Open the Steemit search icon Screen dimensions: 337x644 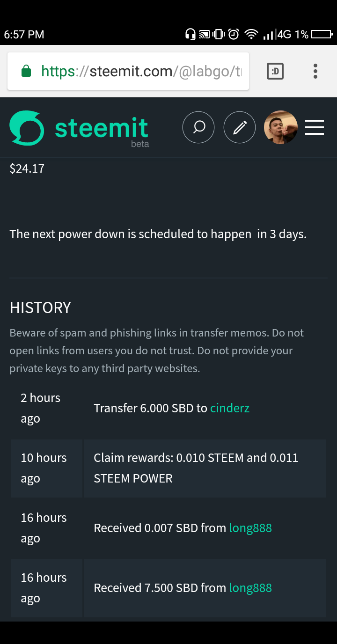tap(198, 127)
